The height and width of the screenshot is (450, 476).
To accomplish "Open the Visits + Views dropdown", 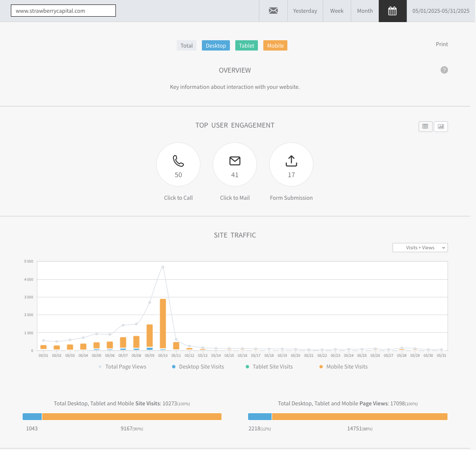I will click(420, 247).
